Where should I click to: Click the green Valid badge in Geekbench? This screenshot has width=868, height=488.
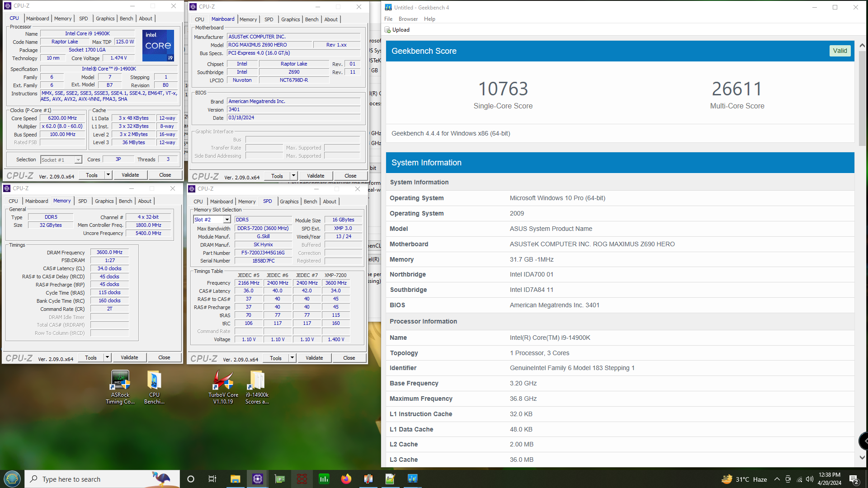[x=840, y=51]
